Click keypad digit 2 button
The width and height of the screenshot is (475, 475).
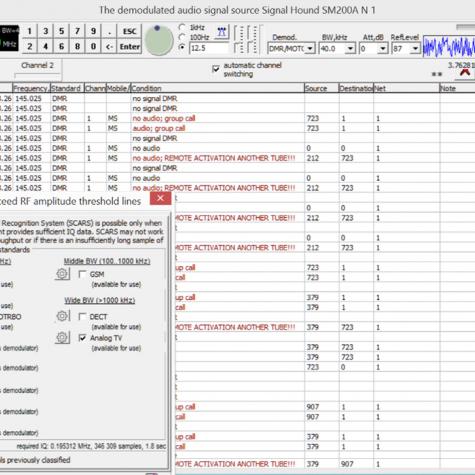click(x=30, y=46)
